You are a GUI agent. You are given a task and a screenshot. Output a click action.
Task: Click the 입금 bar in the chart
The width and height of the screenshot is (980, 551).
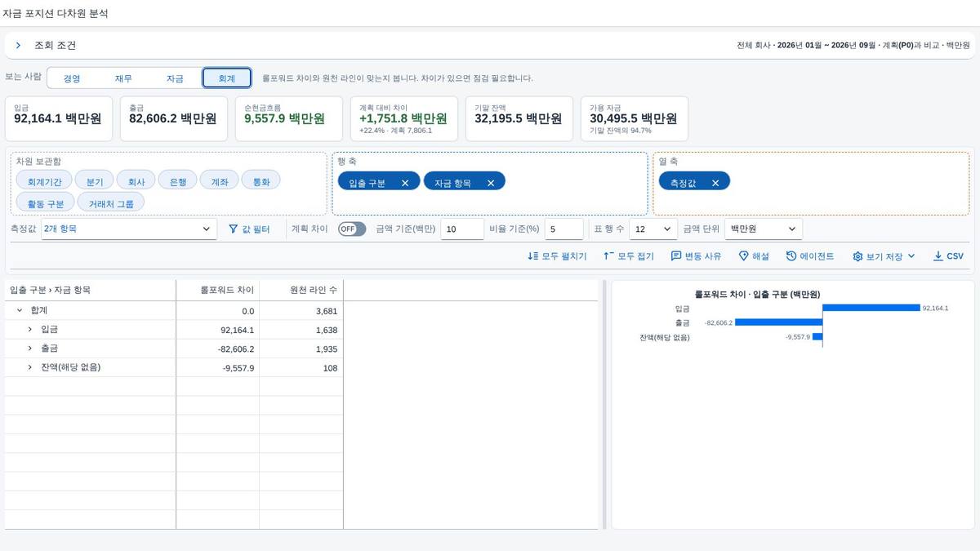[x=871, y=308]
